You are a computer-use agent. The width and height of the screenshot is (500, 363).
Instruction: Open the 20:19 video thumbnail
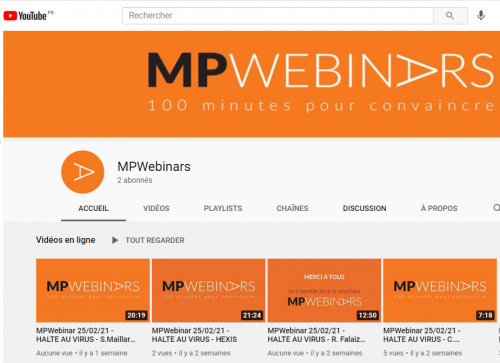pos(93,290)
